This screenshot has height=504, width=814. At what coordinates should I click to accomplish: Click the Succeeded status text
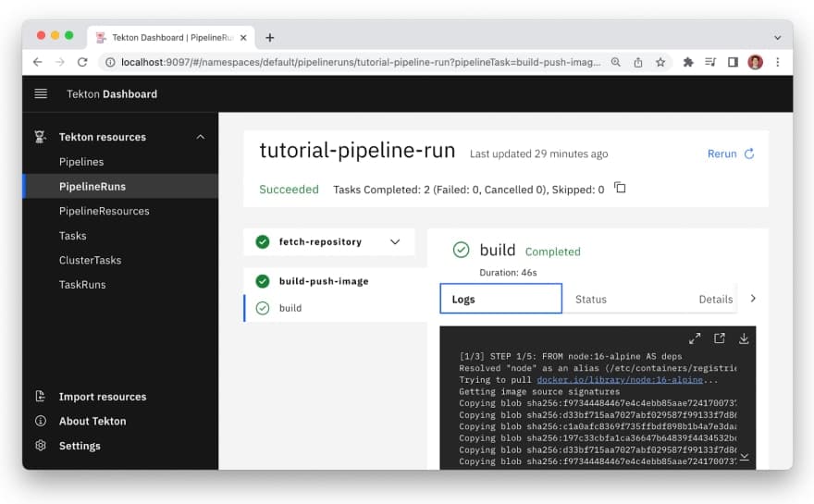click(289, 190)
